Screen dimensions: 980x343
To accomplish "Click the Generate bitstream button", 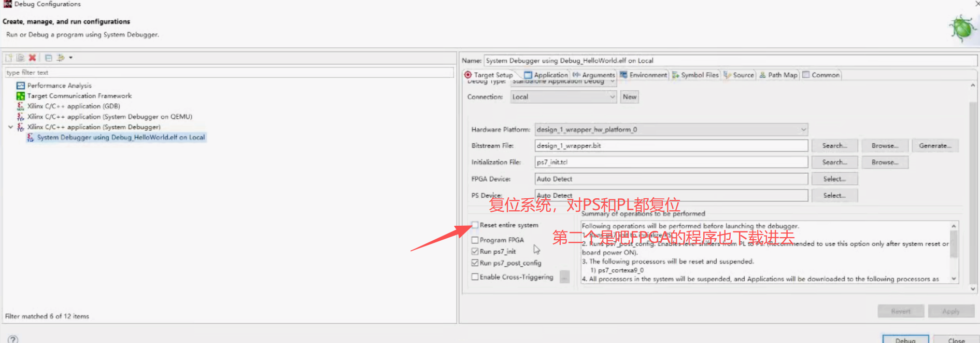I will tap(935, 146).
